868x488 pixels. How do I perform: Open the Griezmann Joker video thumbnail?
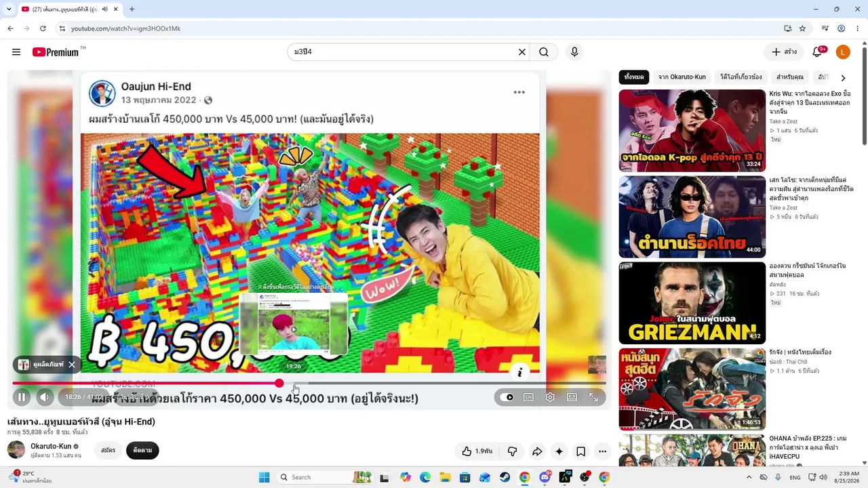(x=692, y=303)
